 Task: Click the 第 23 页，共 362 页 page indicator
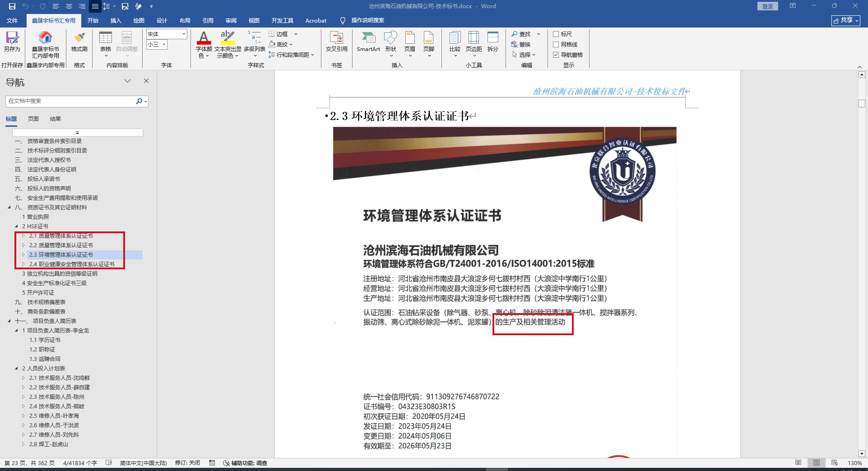pos(29,463)
